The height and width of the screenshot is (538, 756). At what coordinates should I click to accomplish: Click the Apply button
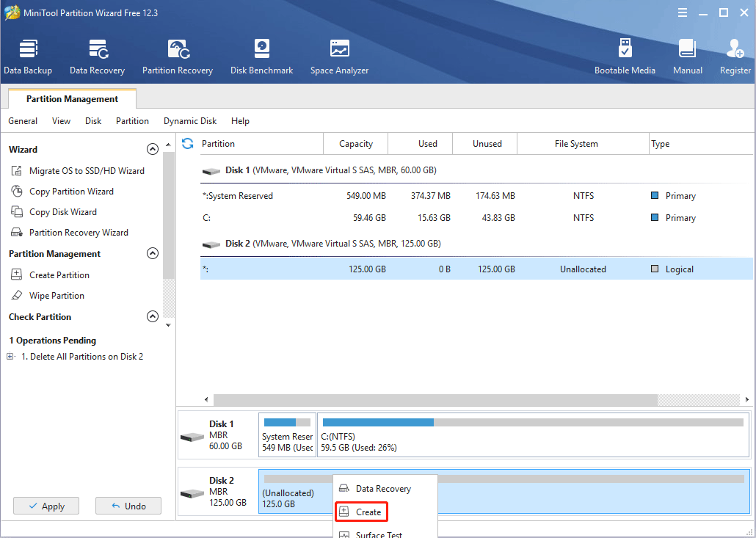click(46, 506)
